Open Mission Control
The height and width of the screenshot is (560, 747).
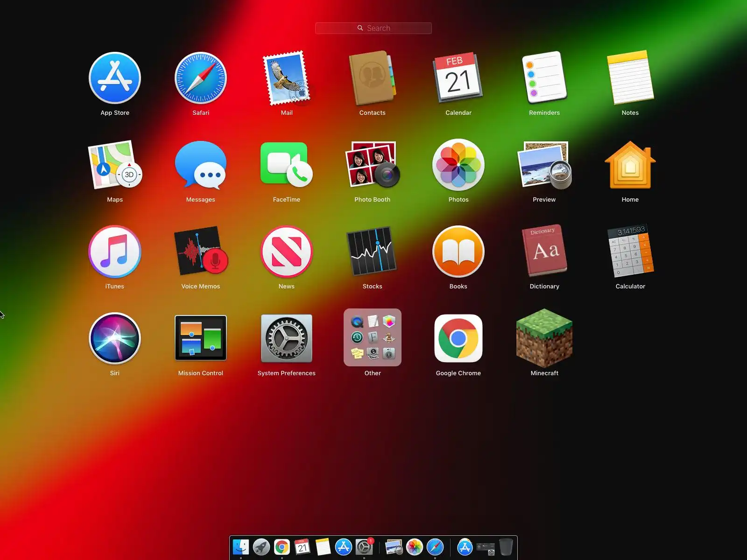point(201,338)
